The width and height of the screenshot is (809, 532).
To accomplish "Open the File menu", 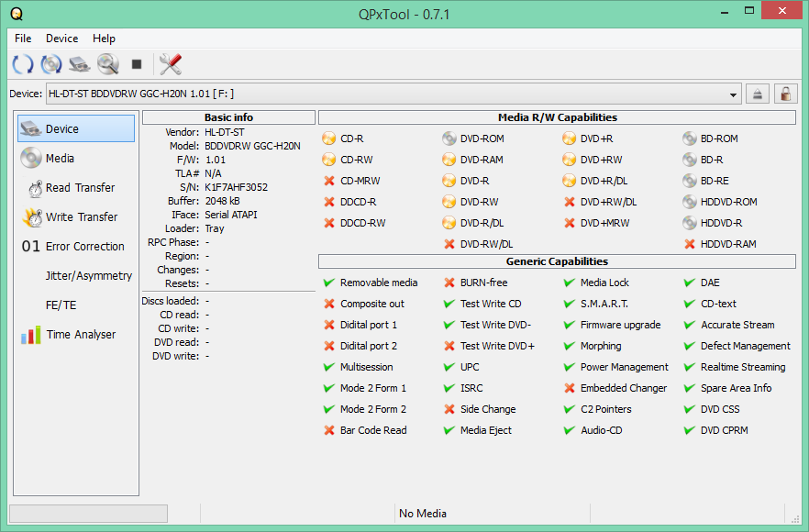I will (23, 39).
